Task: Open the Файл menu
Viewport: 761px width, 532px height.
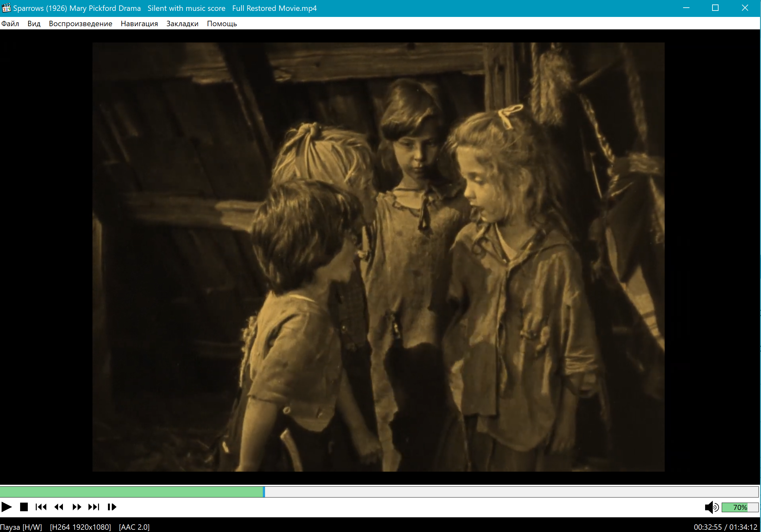Action: coord(10,24)
